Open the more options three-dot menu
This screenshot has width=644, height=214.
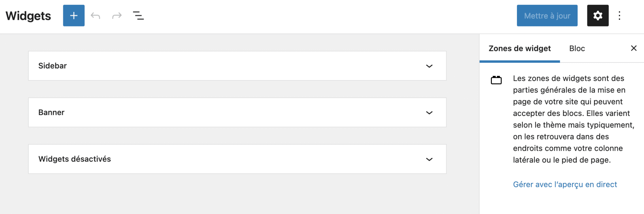(620, 15)
